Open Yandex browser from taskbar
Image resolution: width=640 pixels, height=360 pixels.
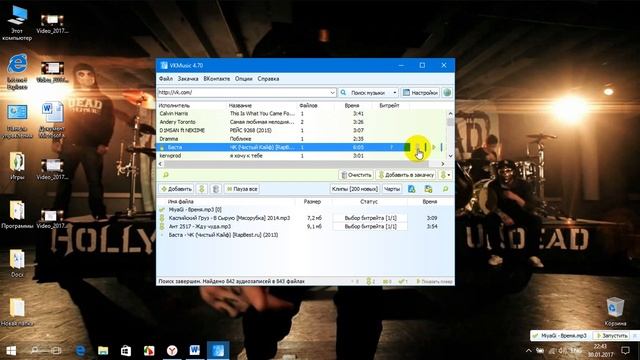point(172,350)
